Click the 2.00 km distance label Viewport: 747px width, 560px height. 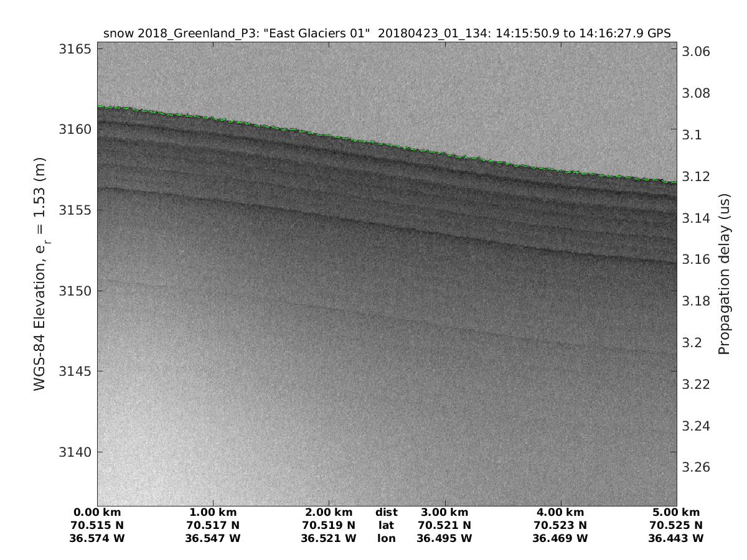(x=329, y=513)
